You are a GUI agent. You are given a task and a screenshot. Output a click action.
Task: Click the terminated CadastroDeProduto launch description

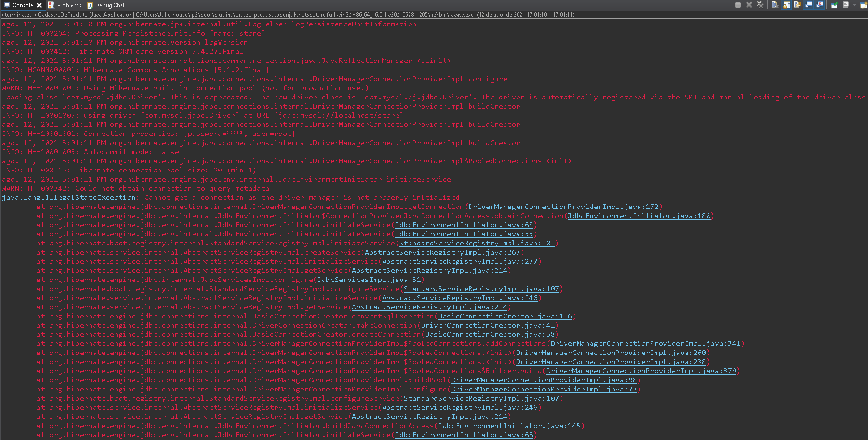[x=288, y=15]
